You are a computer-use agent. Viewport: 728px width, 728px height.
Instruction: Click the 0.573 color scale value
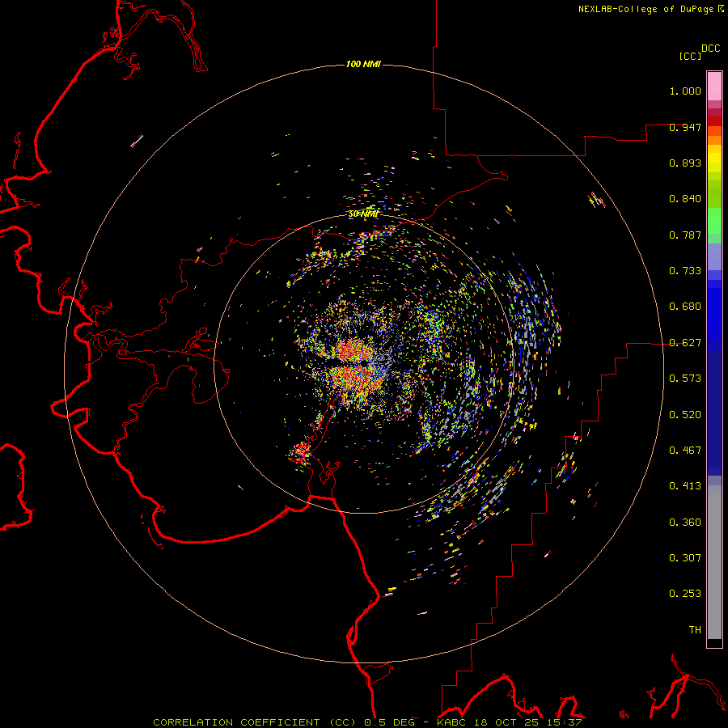[685, 379]
